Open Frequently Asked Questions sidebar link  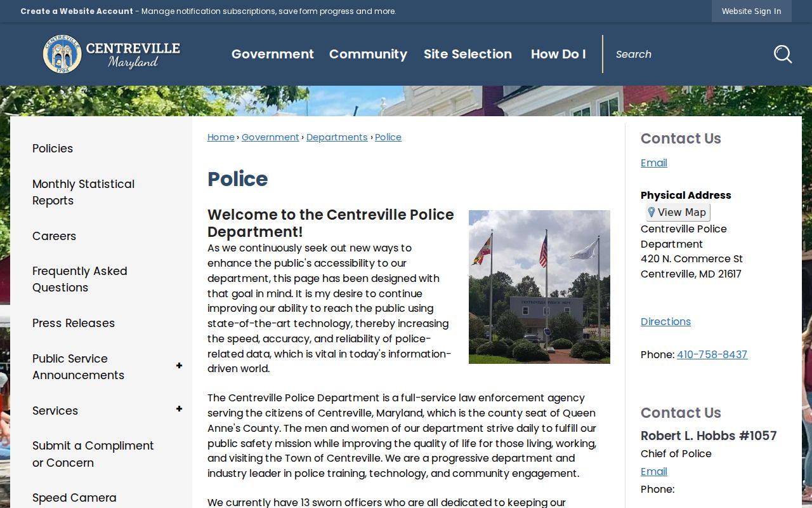point(79,279)
